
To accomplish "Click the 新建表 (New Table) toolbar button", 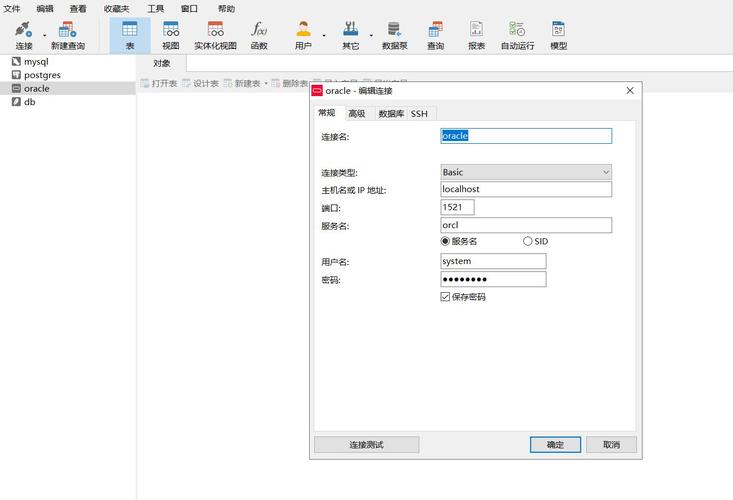I will (x=242, y=83).
